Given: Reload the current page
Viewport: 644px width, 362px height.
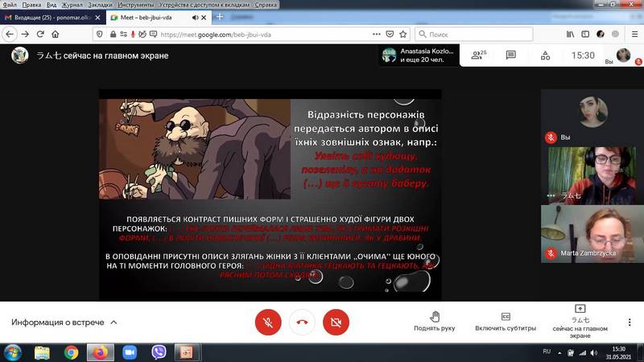Looking at the screenshot, I should (x=40, y=34).
